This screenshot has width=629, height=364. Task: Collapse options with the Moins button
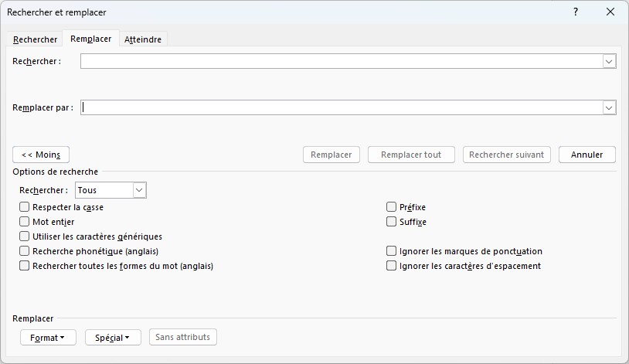click(x=41, y=155)
